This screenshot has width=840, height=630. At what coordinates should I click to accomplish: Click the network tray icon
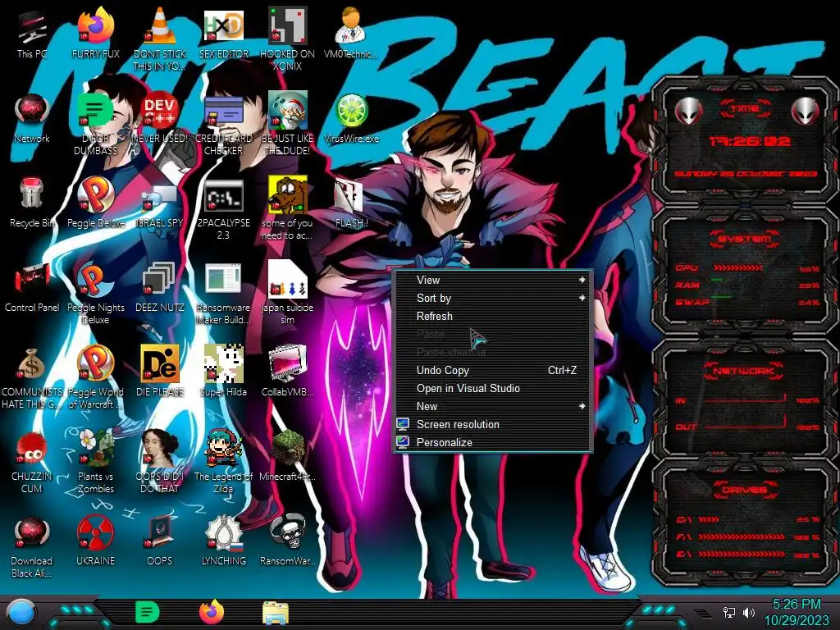pos(729,612)
